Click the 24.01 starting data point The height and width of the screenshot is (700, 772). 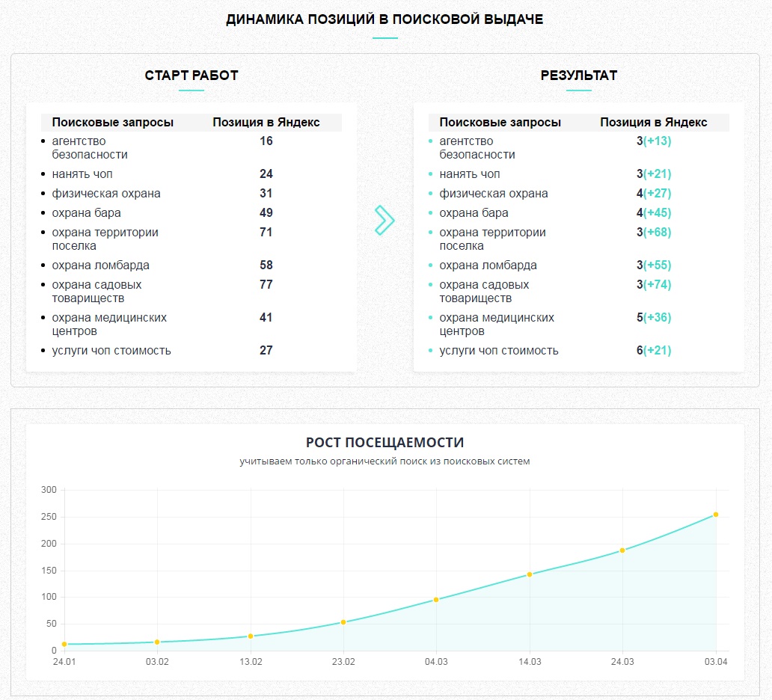pos(64,644)
